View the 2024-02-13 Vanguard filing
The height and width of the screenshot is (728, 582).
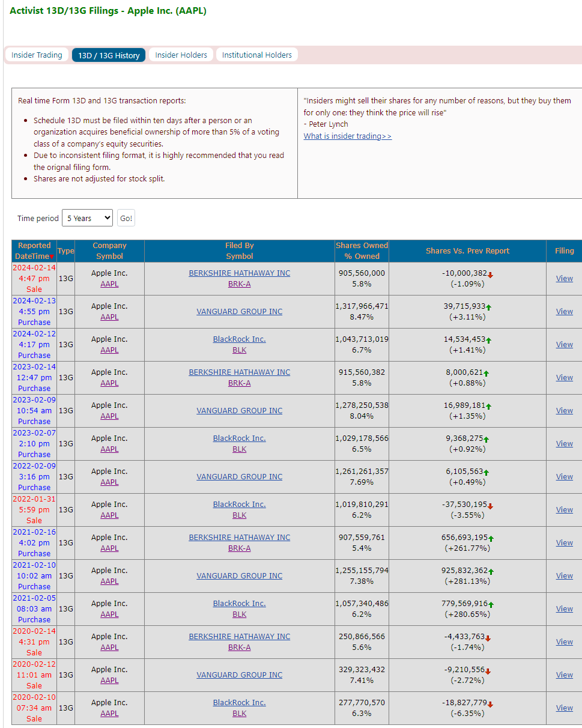pyautogui.click(x=564, y=312)
